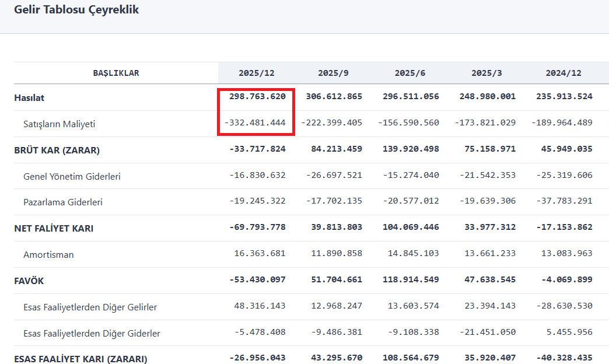Click net operating value 39.813.803

(337, 227)
